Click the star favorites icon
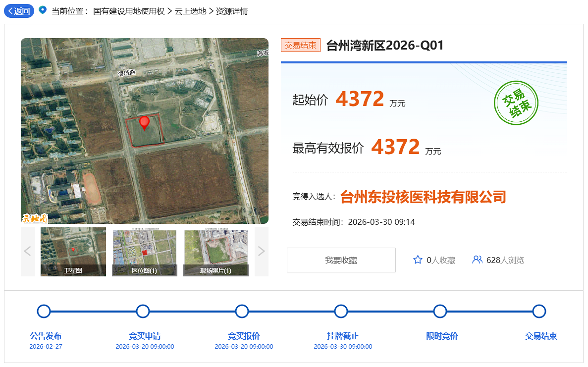588x367 pixels. 418,260
